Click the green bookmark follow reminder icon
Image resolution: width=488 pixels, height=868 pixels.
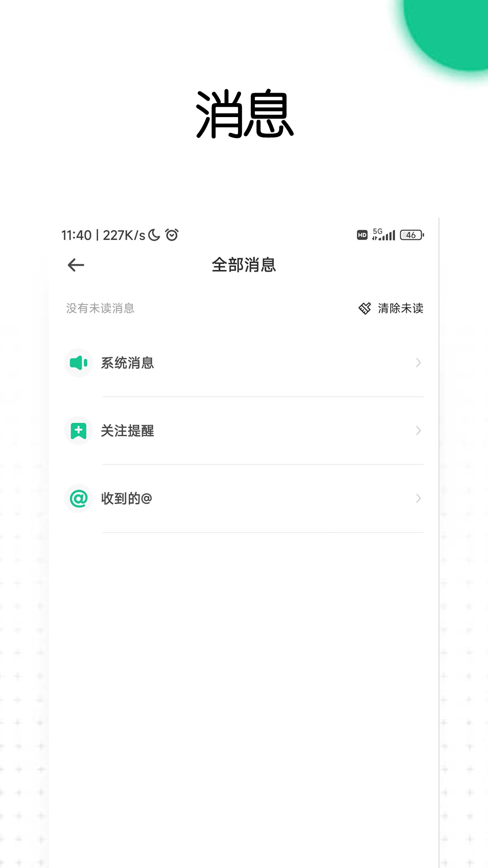(x=79, y=430)
